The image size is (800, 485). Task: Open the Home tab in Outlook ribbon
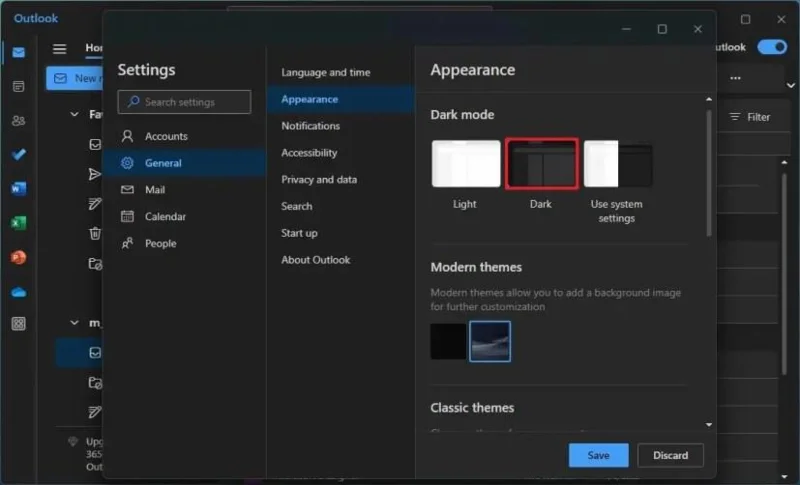coord(94,47)
